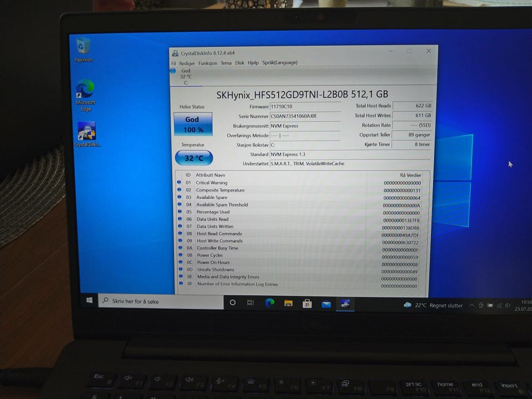Click the CrystalDiskInfo title bar icon
Viewport: 532px width, 399px height.
(x=175, y=53)
